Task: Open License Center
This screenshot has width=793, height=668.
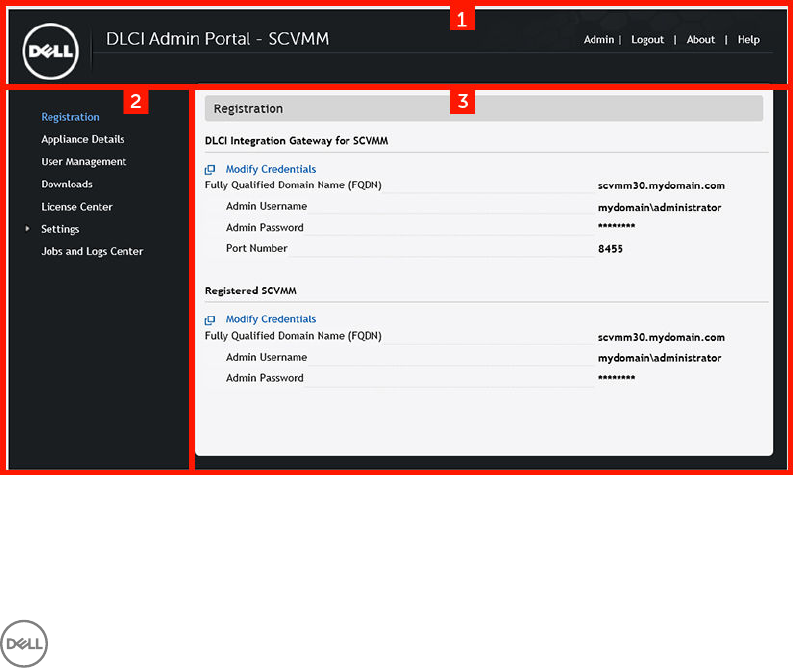Action: click(x=77, y=206)
